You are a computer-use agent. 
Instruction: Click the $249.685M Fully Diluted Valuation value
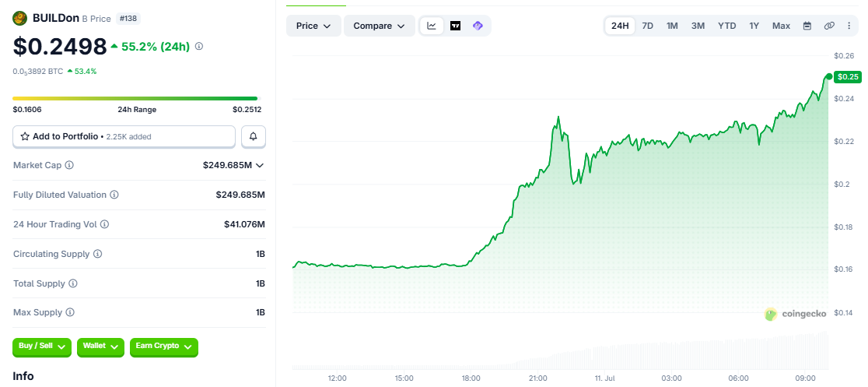(x=241, y=195)
